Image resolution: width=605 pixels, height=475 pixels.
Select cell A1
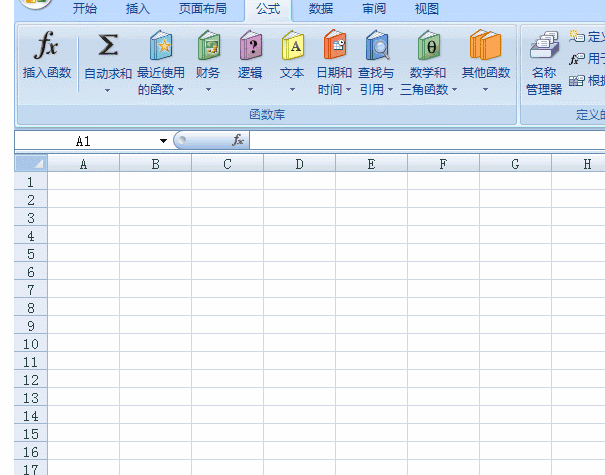83,181
